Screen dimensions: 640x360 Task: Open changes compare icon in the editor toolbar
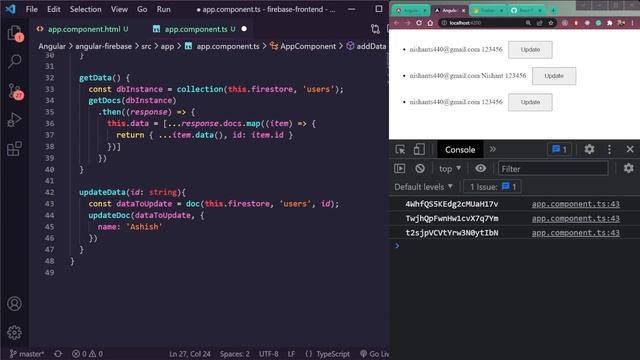pos(375,29)
